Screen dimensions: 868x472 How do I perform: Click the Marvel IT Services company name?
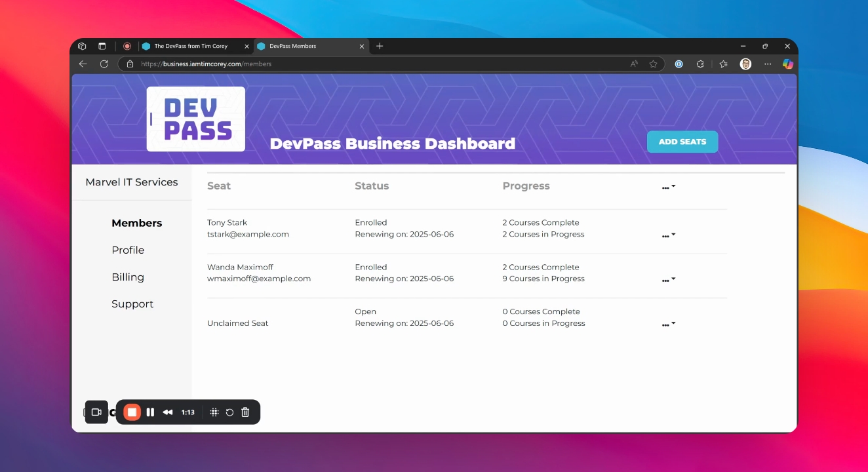132,182
